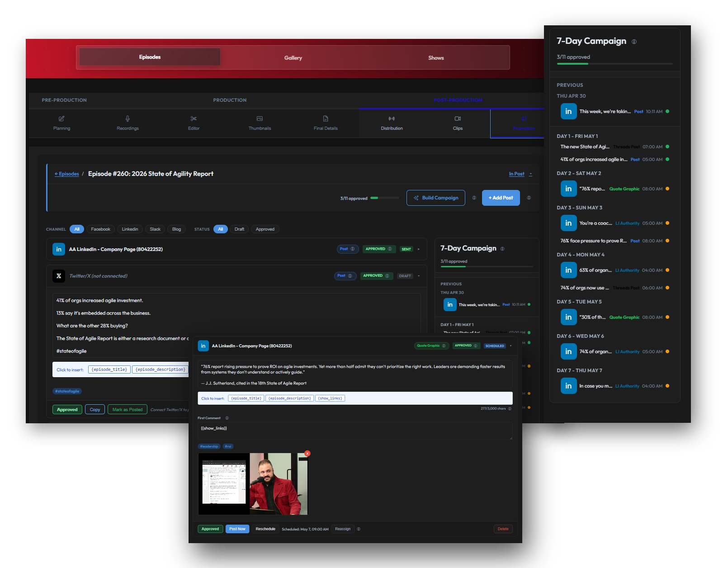Click LinkedIn icon for "30% of th..." Day 5 entry

(x=569, y=317)
